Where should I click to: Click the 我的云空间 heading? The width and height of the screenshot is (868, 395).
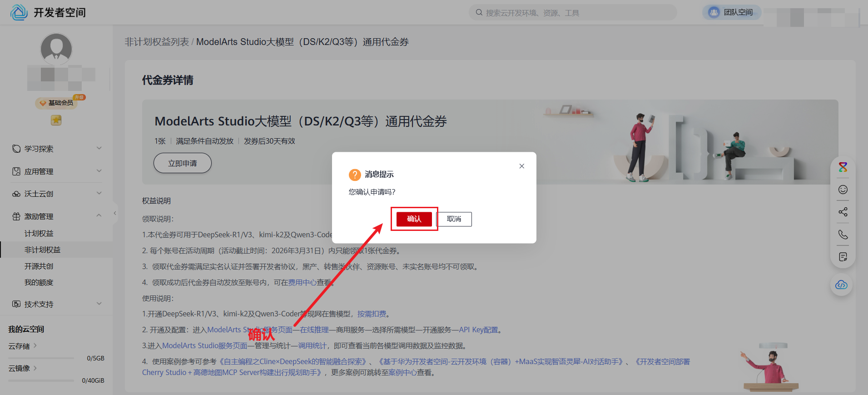click(26, 329)
